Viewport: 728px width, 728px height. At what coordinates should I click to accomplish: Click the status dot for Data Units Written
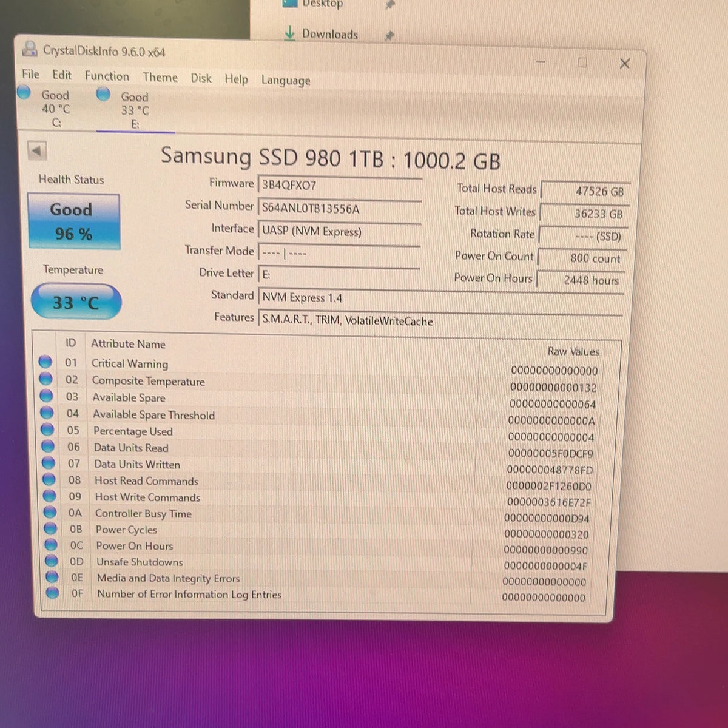49,463
